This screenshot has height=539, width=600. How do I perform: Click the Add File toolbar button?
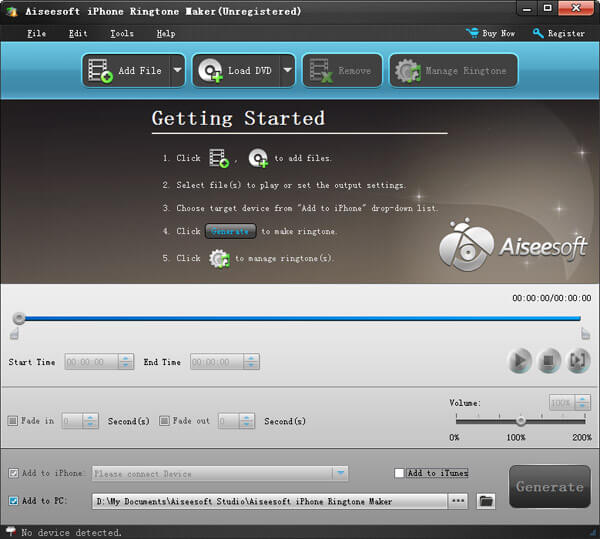tap(126, 70)
